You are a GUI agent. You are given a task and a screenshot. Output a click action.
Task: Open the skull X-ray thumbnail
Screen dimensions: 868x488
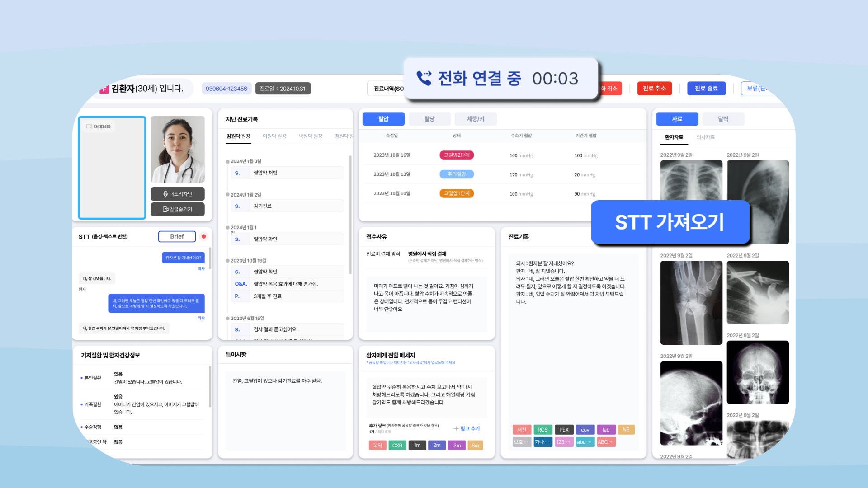point(757,372)
